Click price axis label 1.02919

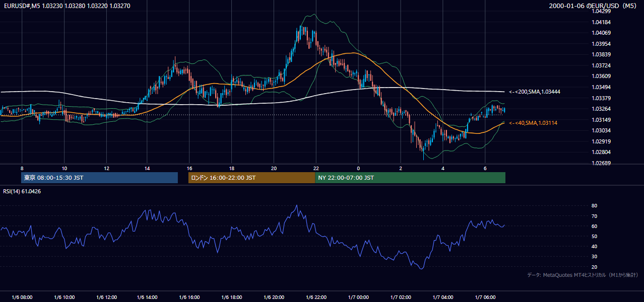(x=602, y=141)
